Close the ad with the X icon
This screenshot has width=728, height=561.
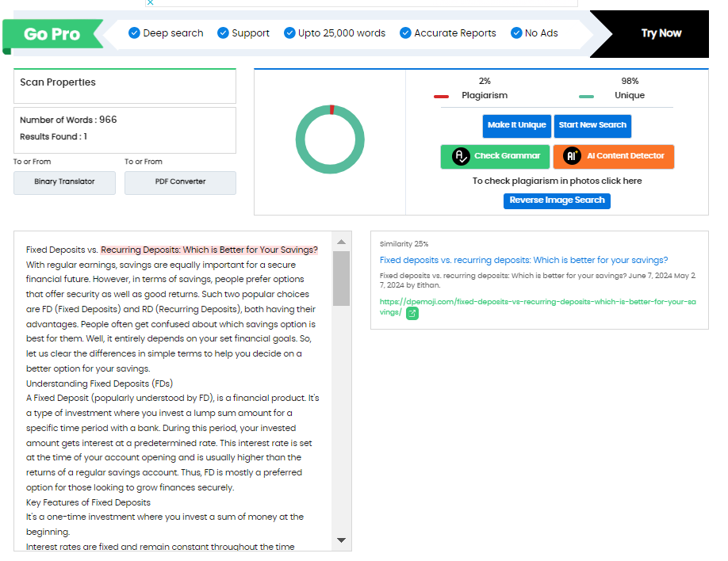(x=150, y=2)
